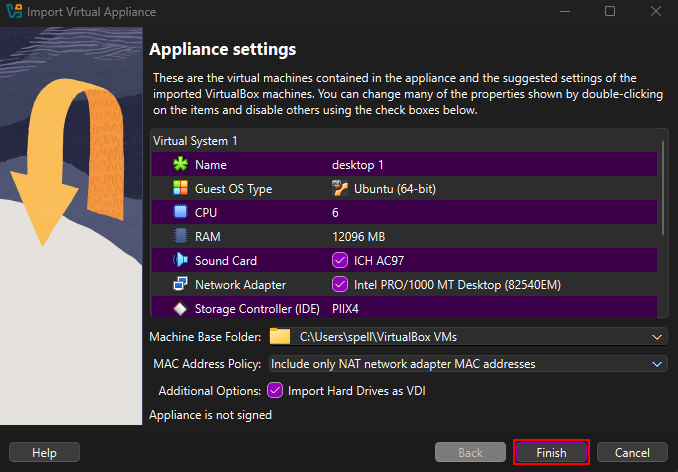
Task: Click the 'PIIX4' storage controller value
Action: (x=345, y=309)
